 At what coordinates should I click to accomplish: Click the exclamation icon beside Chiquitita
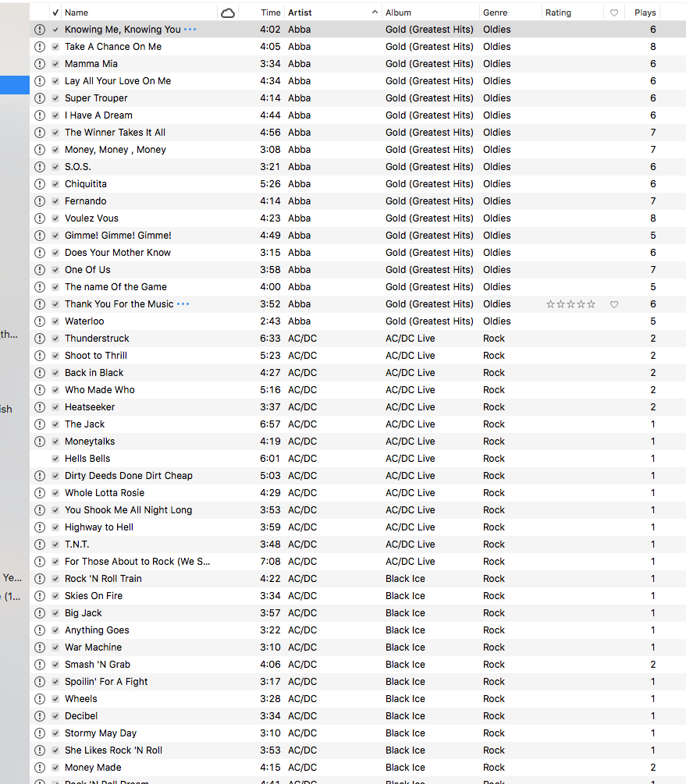(x=40, y=184)
